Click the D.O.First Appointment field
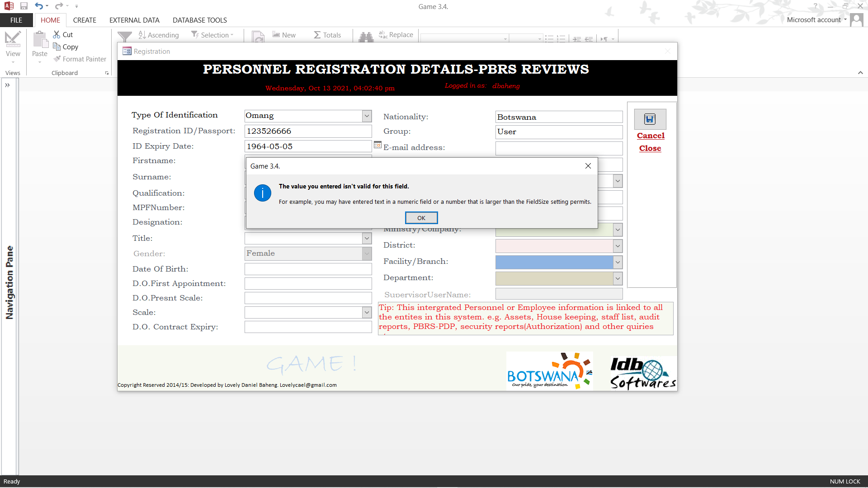Image resolution: width=868 pixels, height=488 pixels. (308, 284)
